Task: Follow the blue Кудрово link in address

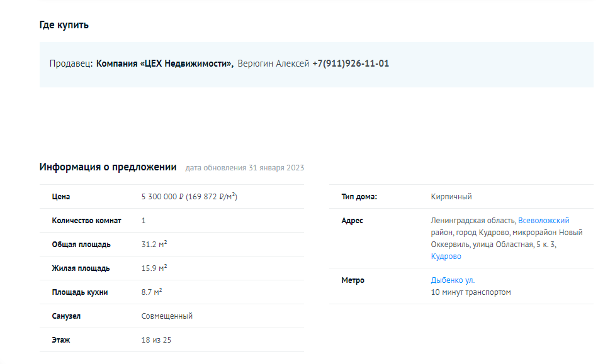Action: [446, 256]
